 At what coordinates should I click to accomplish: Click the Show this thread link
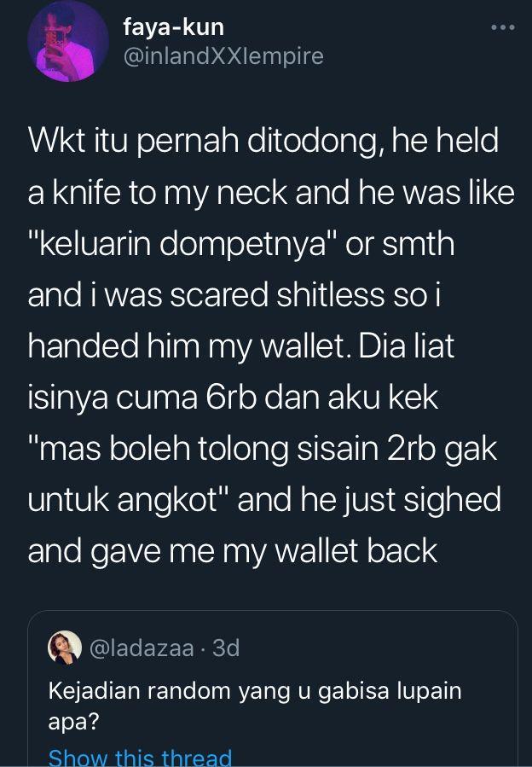(x=140, y=757)
